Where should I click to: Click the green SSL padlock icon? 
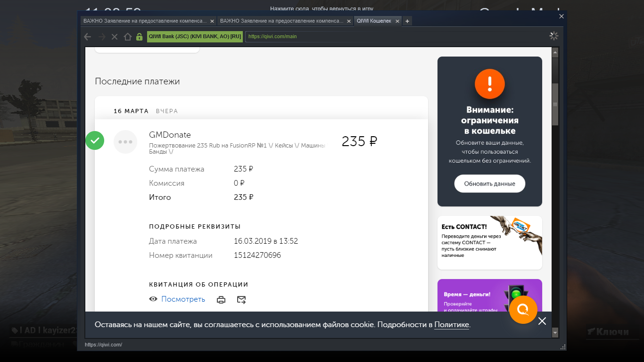(x=139, y=36)
